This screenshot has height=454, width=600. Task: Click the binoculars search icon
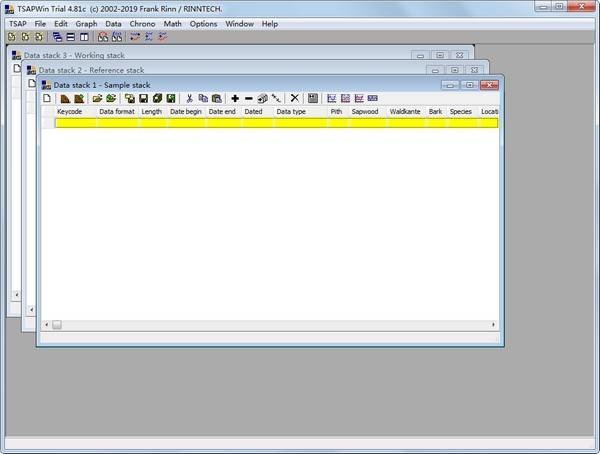[103, 37]
